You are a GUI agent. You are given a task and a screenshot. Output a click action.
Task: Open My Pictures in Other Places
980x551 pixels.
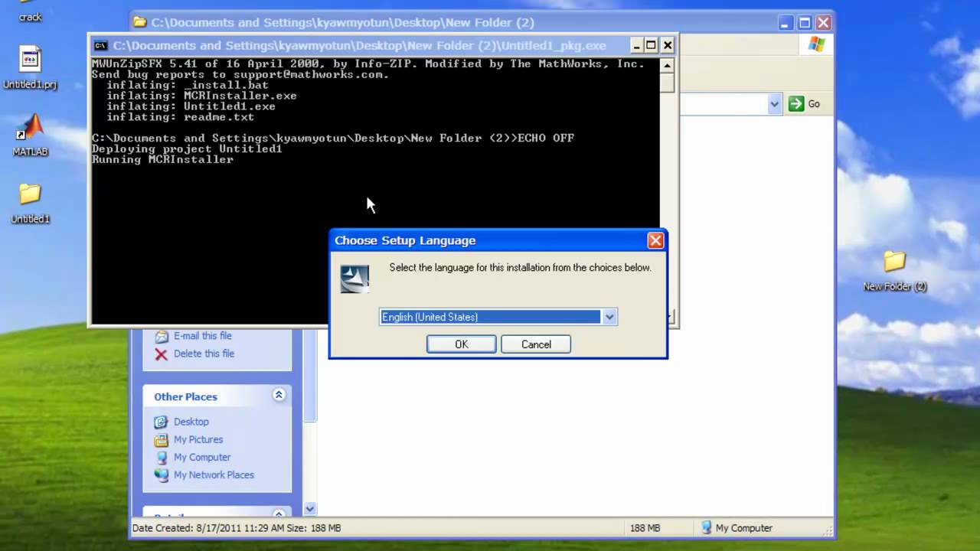(x=198, y=439)
